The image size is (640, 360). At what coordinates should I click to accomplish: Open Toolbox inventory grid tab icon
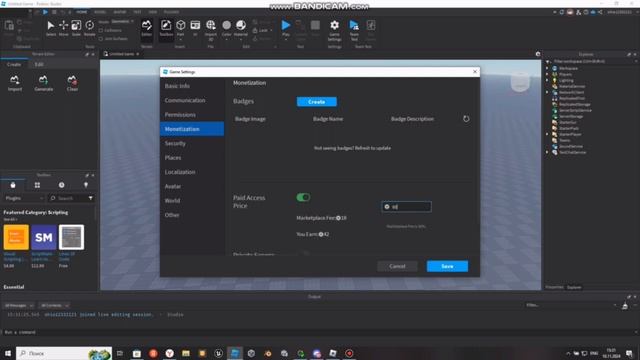pos(37,185)
